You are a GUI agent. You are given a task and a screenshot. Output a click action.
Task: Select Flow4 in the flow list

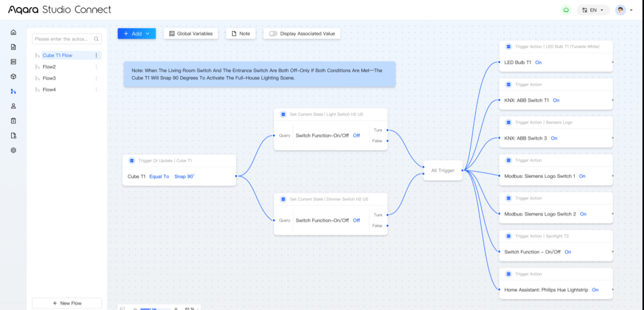[x=49, y=90]
